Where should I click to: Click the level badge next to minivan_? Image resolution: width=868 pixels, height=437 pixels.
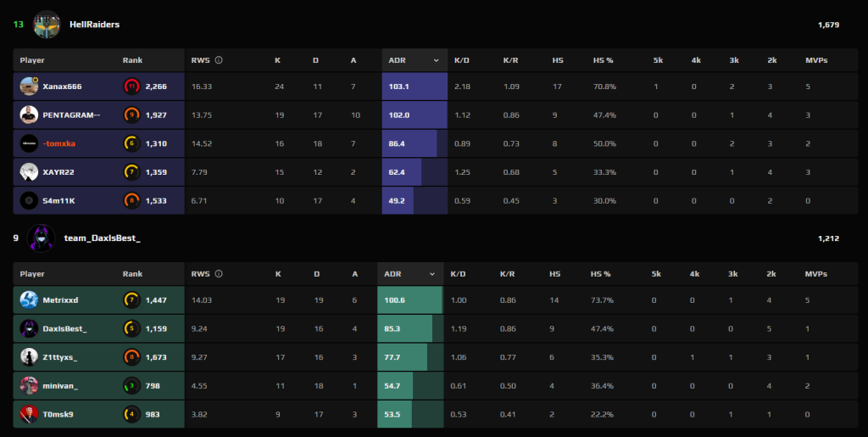point(131,385)
